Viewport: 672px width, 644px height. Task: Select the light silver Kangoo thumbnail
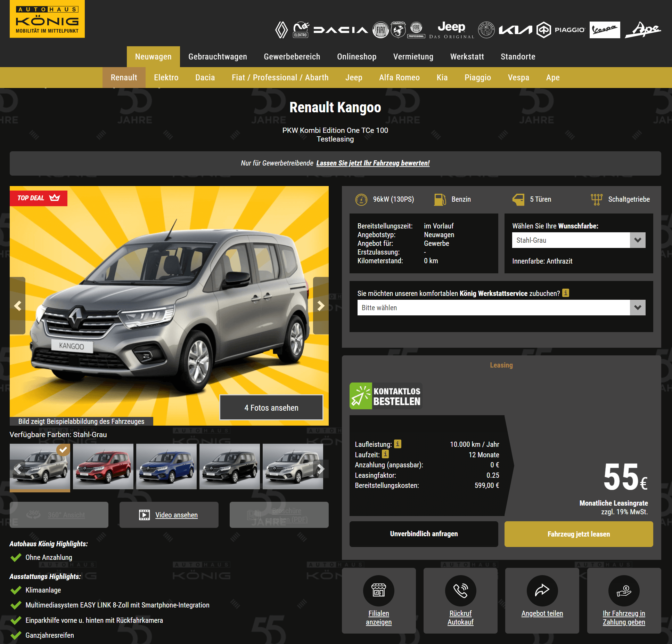click(293, 466)
